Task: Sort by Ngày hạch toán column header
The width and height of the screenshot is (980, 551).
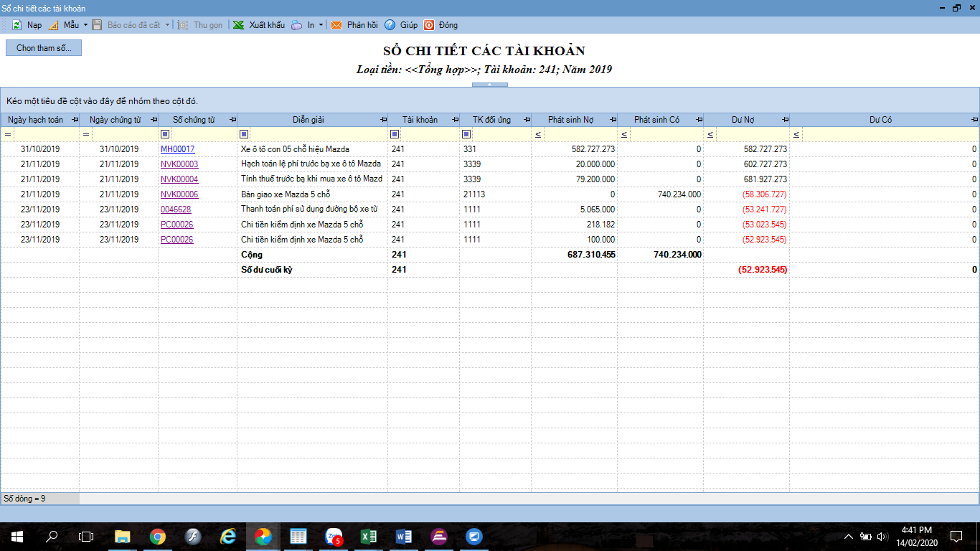Action: pos(36,120)
